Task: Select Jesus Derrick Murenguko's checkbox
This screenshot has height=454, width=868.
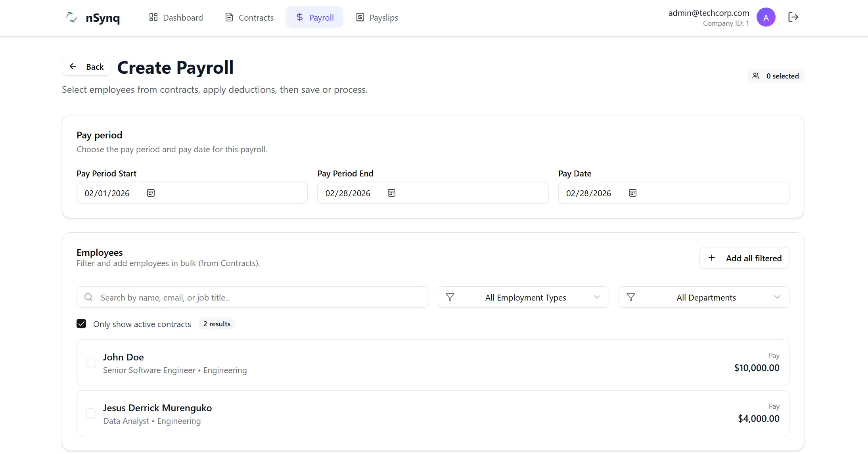Action: pyautogui.click(x=91, y=413)
